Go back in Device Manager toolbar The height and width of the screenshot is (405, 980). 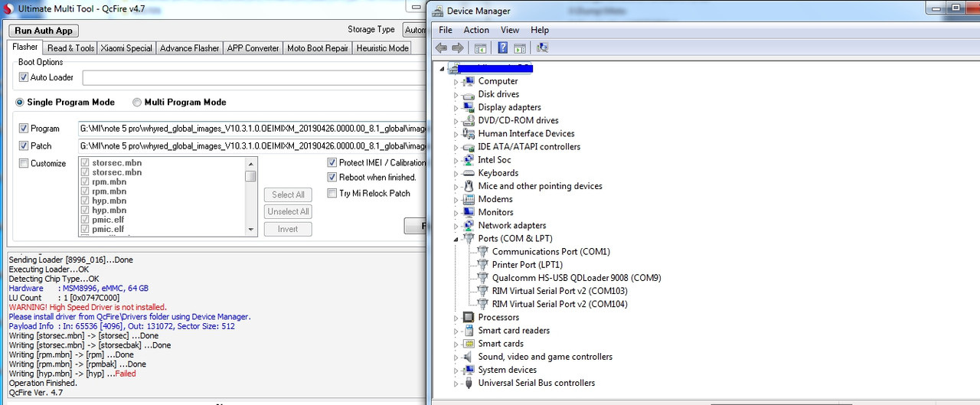(441, 47)
